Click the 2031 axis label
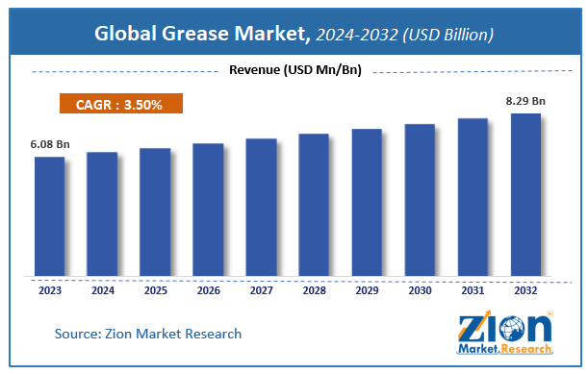This screenshot has height=374, width=588. (x=473, y=290)
